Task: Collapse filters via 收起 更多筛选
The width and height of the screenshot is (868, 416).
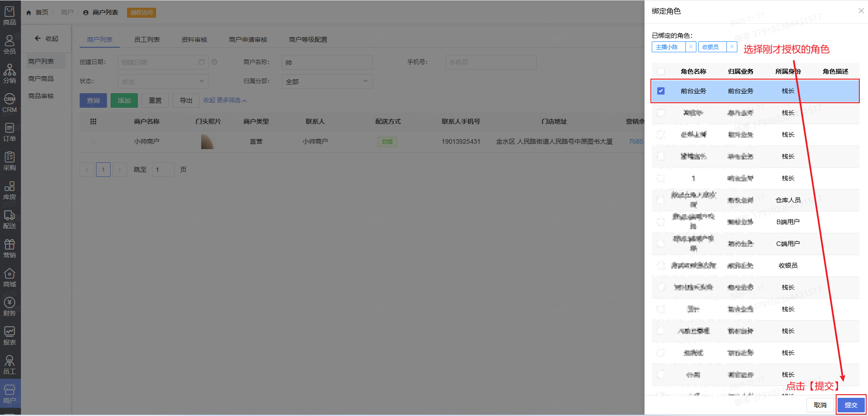Action: coord(225,100)
